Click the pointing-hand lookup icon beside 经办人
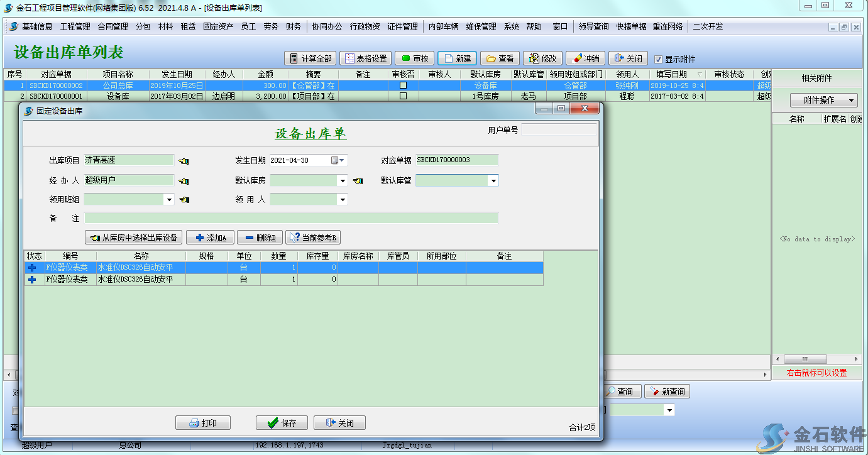868x455 pixels. pos(184,182)
